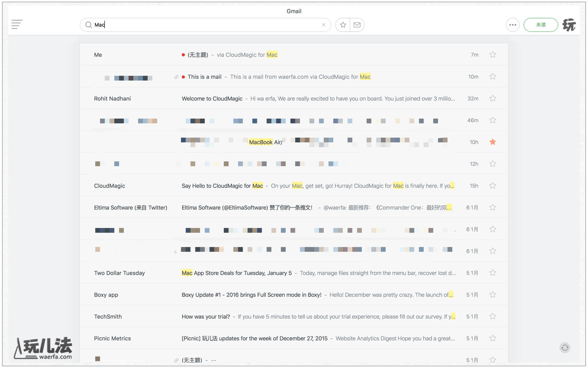
Task: Open "Mac App Store Deals for Tuesday"
Action: pyautogui.click(x=294, y=273)
